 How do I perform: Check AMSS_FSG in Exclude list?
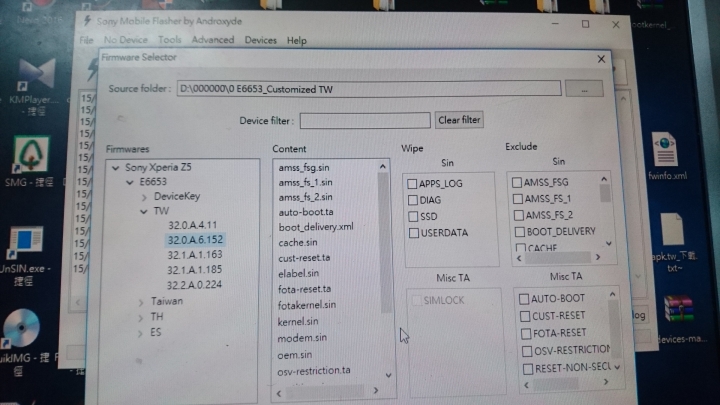click(517, 182)
